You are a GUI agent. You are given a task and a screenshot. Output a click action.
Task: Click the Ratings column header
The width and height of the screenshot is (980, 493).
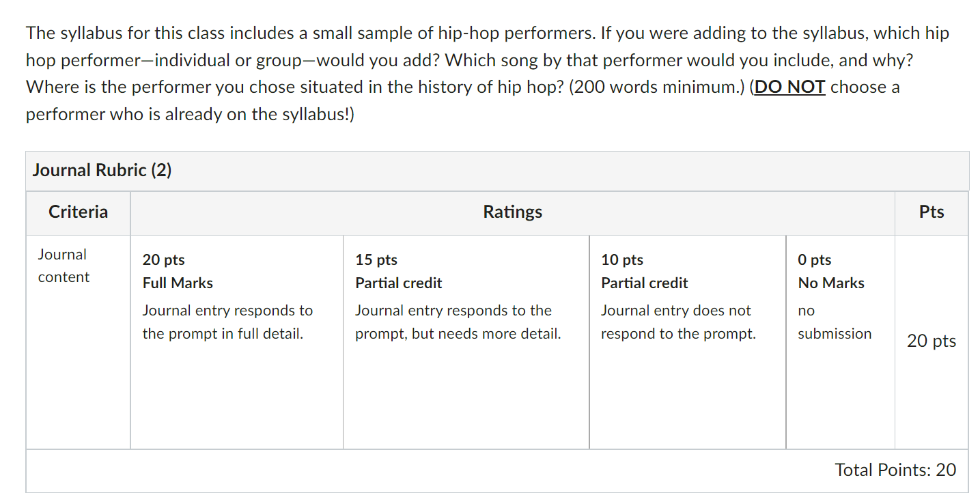click(512, 212)
